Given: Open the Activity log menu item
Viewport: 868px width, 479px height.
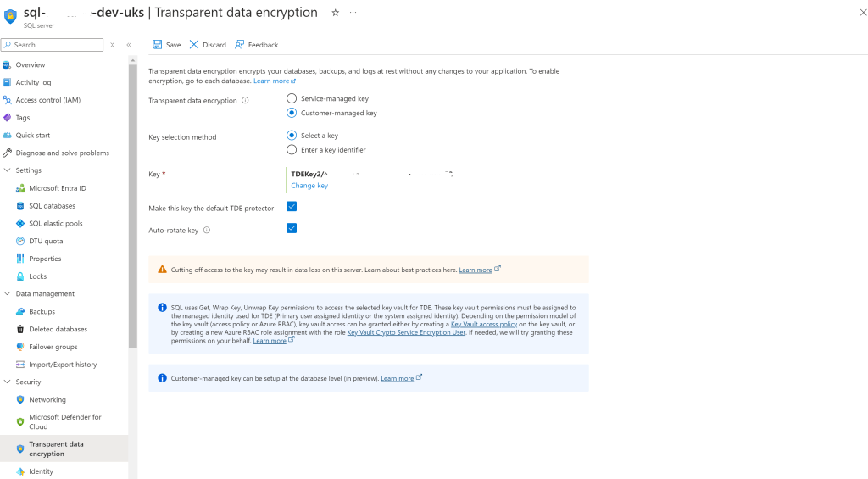Looking at the screenshot, I should 33,82.
